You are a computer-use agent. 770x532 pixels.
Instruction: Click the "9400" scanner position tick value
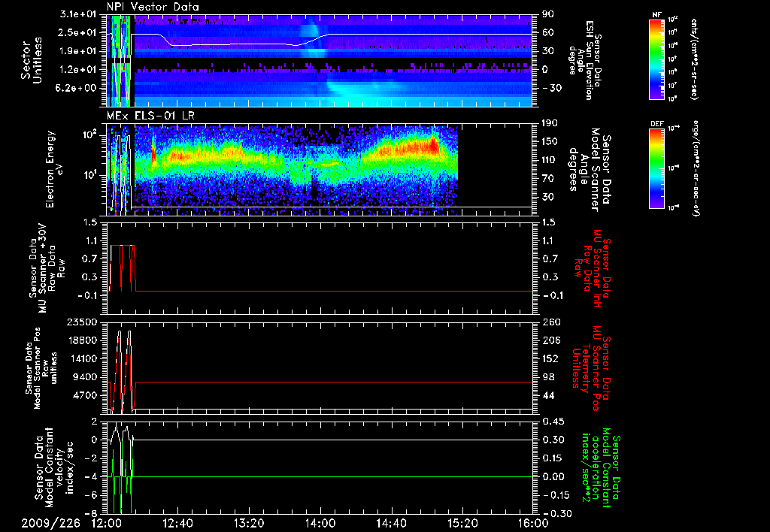tap(86, 377)
